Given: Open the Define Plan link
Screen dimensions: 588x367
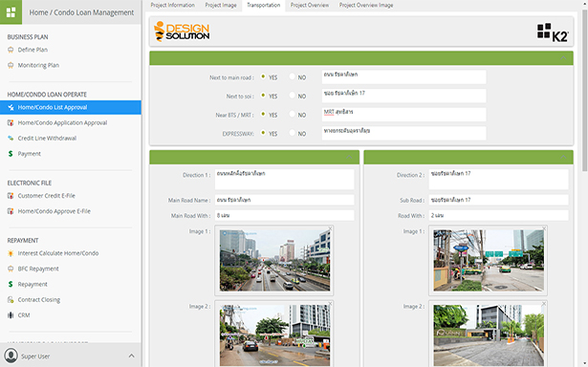Looking at the screenshot, I should [33, 50].
